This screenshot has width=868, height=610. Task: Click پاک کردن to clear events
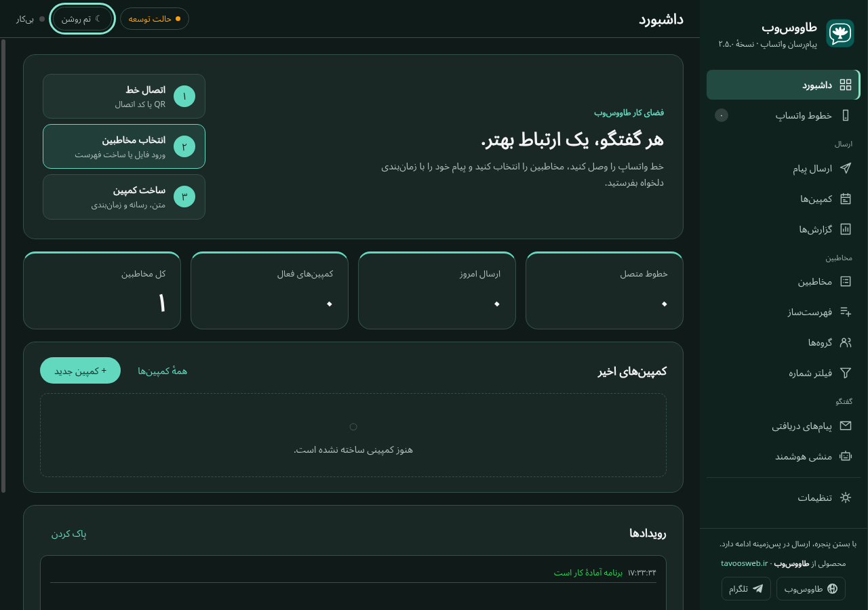pyautogui.click(x=69, y=533)
